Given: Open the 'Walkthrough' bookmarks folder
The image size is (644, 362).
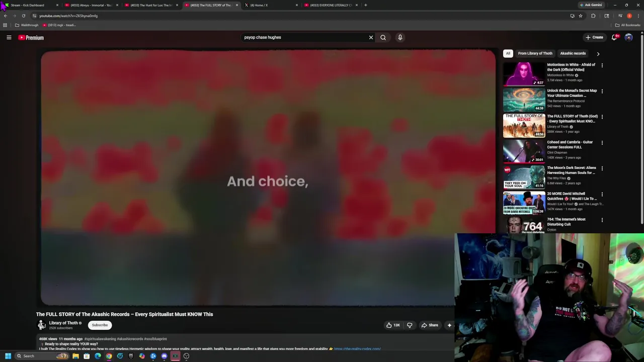Looking at the screenshot, I should click(27, 25).
